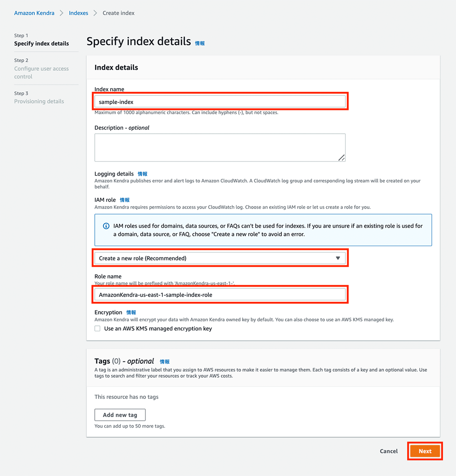Click the chevron after the Amazon Kendra breadcrumb
The image size is (456, 476).
coord(61,13)
